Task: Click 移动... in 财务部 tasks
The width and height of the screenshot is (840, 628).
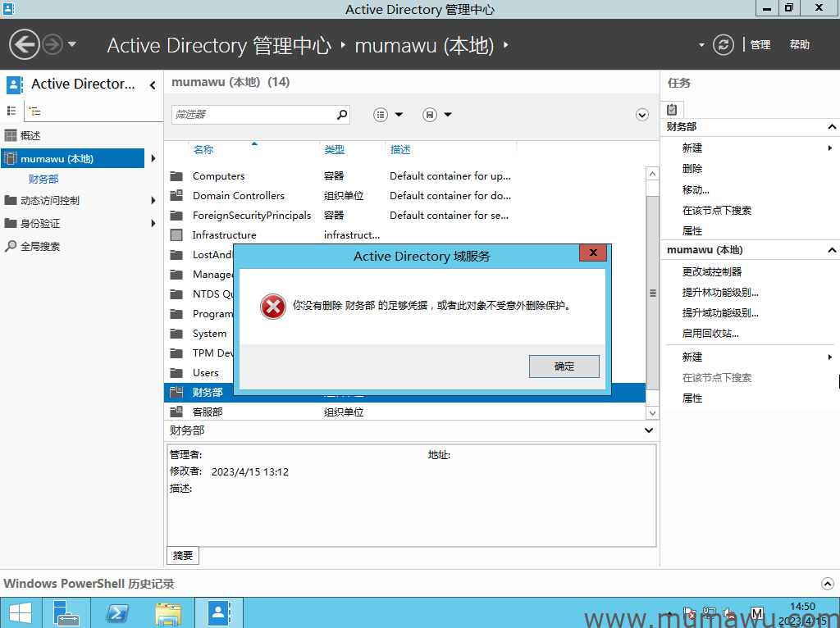Action: [x=696, y=189]
